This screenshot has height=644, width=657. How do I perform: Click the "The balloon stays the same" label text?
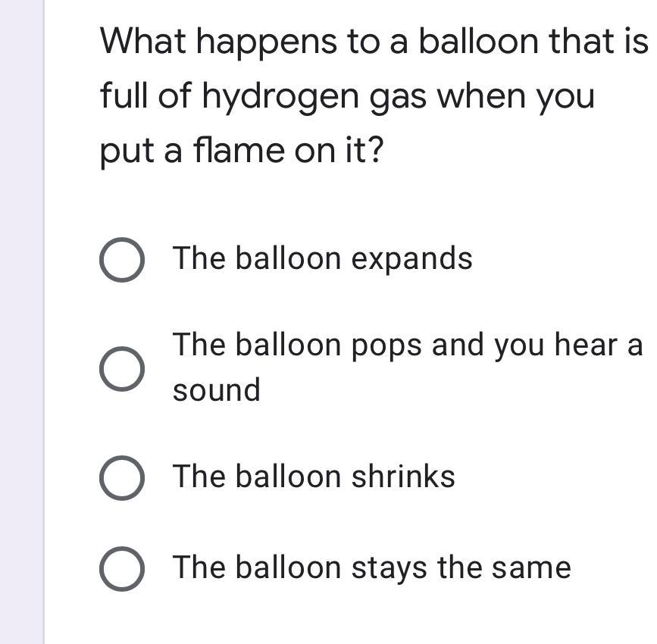click(371, 567)
